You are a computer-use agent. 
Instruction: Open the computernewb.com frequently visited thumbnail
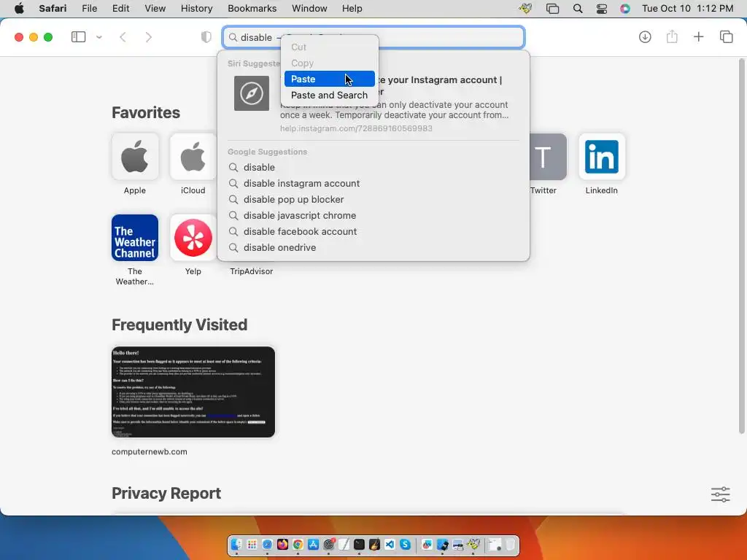[193, 392]
